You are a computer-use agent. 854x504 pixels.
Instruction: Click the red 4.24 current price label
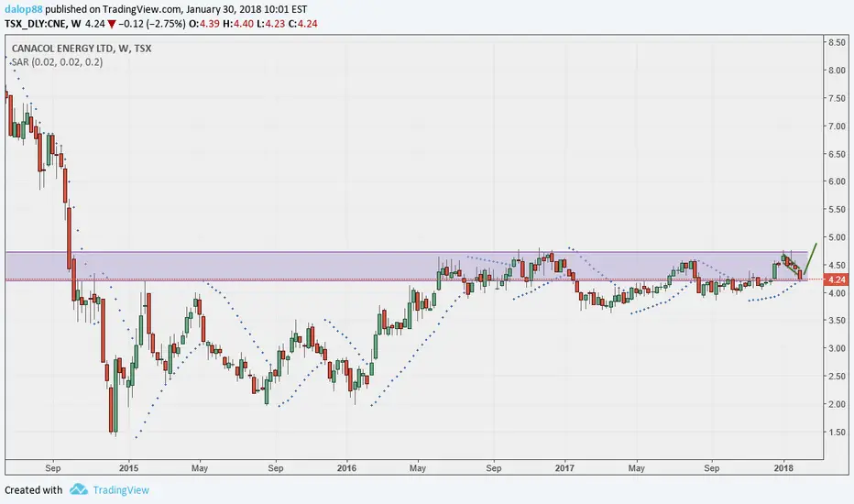838,279
